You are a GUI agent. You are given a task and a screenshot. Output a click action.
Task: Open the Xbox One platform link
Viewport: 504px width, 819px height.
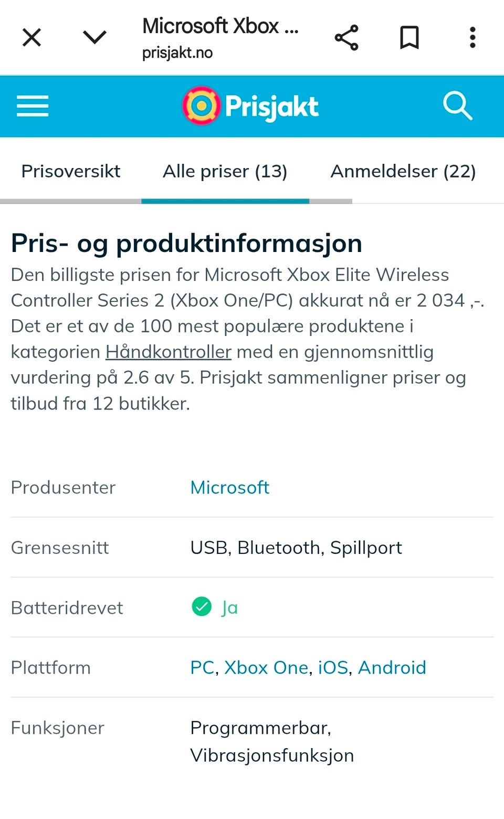coord(266,668)
